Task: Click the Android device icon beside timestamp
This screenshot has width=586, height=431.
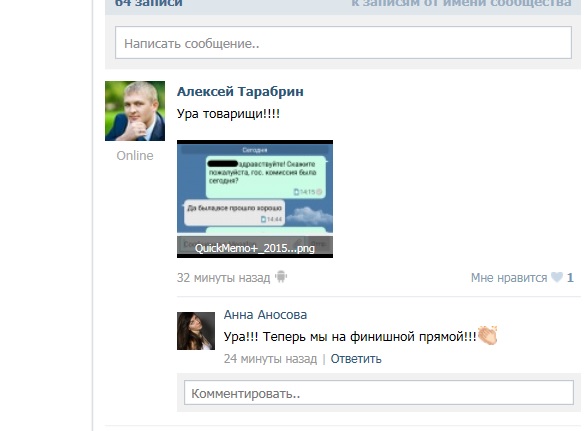Action: (x=281, y=277)
